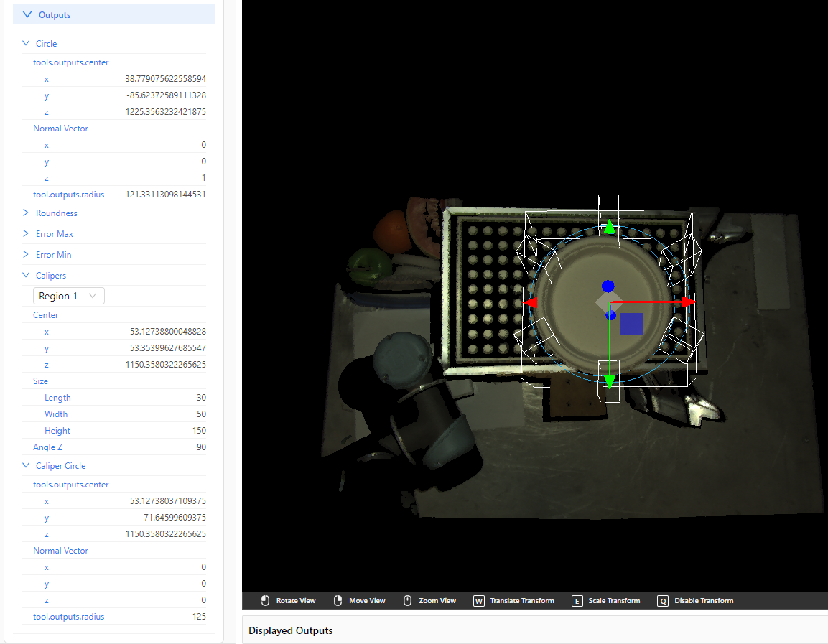Click the upper blue sphere handle
The height and width of the screenshot is (644, 828).
click(608, 286)
